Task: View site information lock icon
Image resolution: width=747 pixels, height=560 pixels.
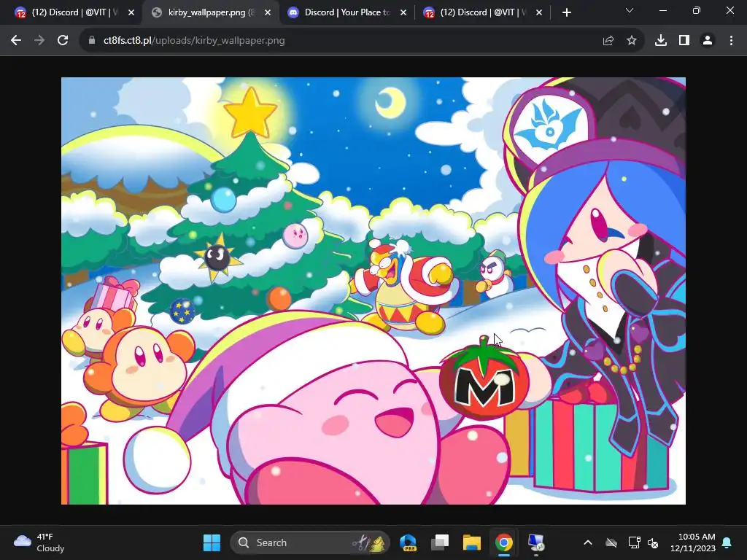Action: point(92,41)
